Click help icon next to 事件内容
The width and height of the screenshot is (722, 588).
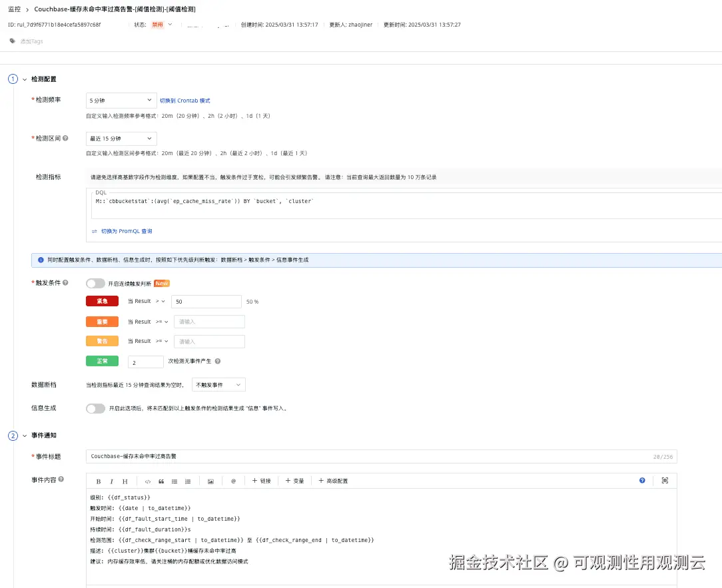pos(61,479)
